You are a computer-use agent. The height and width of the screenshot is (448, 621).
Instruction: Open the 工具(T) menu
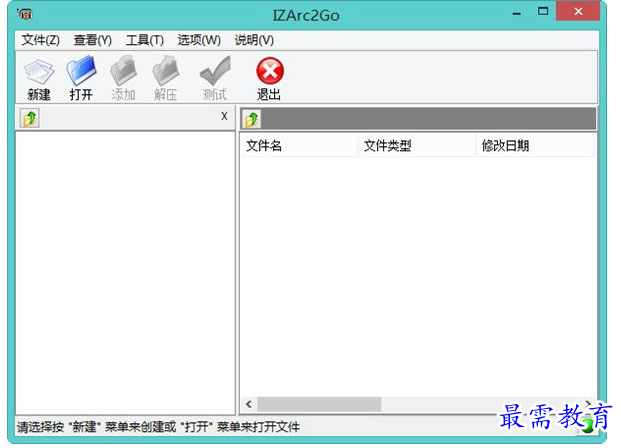pyautogui.click(x=145, y=40)
